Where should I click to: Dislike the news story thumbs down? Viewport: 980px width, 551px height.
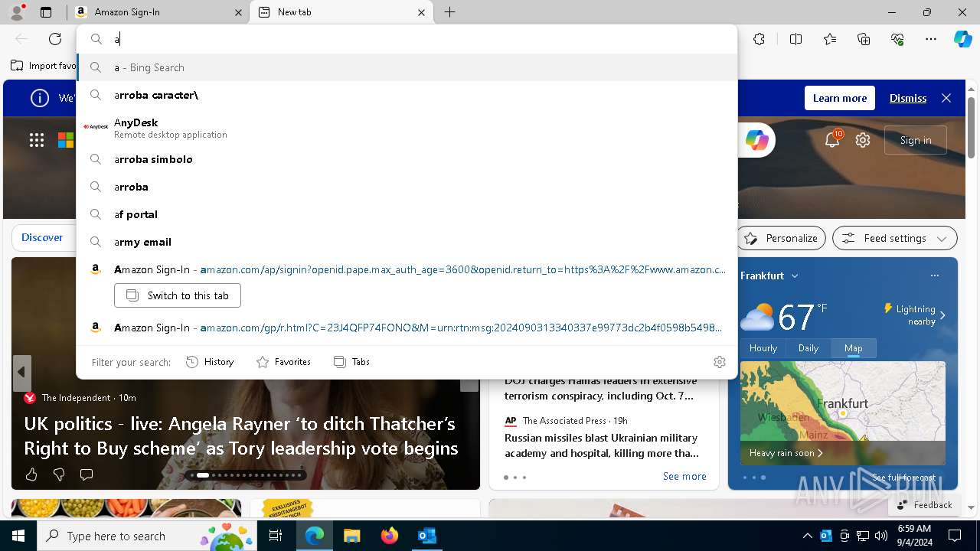pos(59,475)
